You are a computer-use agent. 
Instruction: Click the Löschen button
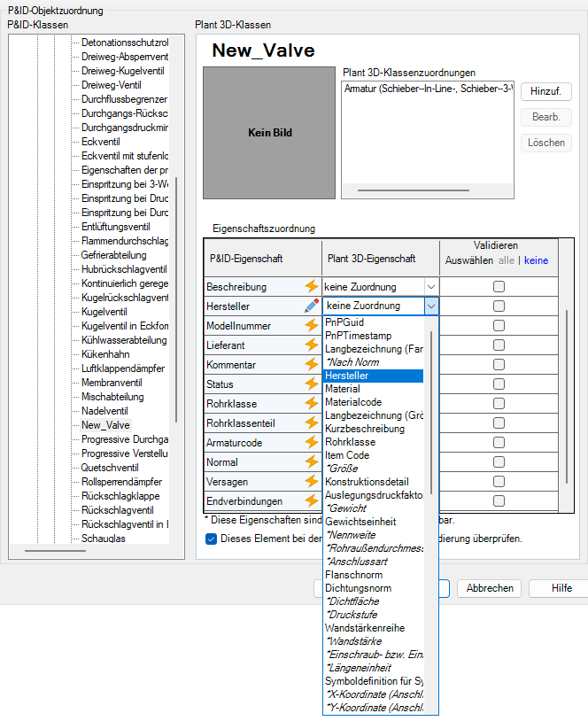coord(546,143)
